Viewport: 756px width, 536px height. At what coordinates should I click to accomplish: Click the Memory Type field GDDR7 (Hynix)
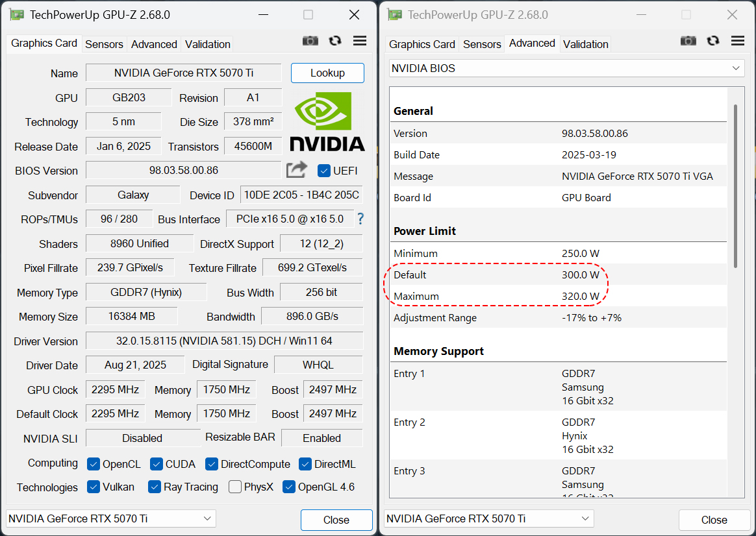146,292
